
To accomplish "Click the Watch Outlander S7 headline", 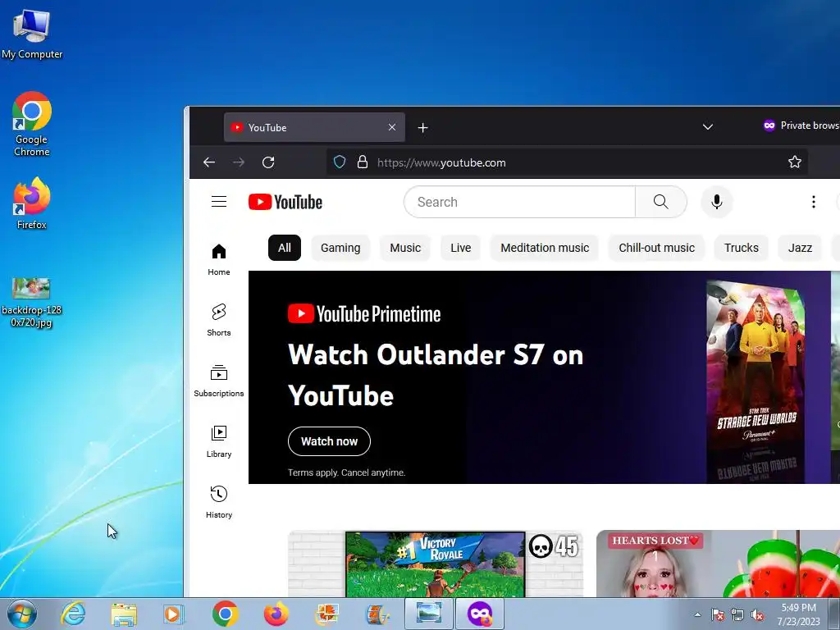I will tap(435, 375).
